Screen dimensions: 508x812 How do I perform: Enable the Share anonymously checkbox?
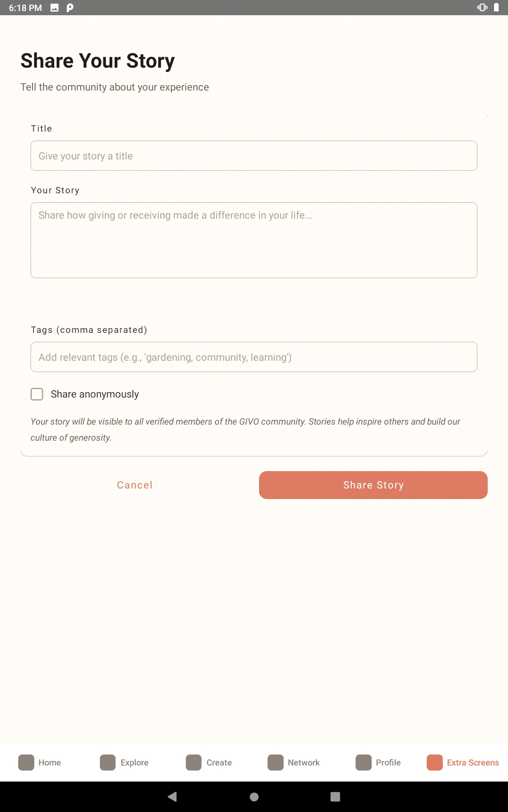click(37, 394)
